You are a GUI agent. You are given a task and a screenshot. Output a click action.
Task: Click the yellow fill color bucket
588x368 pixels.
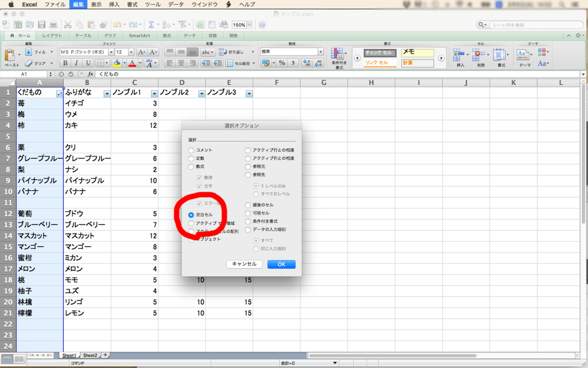[x=117, y=63]
